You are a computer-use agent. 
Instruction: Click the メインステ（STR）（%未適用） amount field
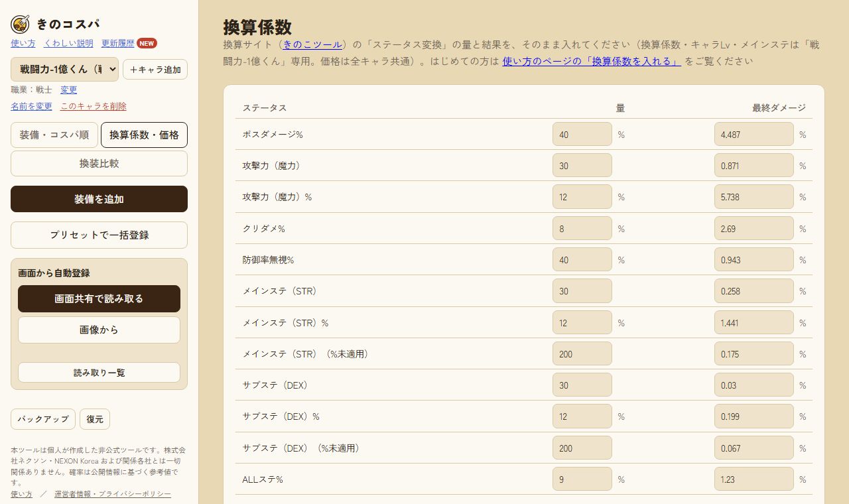582,353
